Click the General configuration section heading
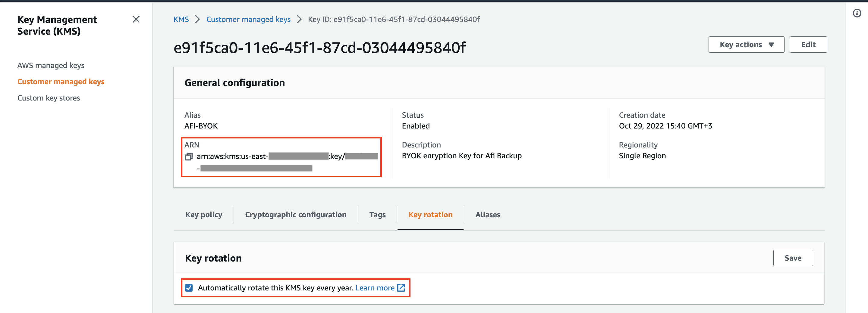Viewport: 868px width, 313px height. [234, 83]
